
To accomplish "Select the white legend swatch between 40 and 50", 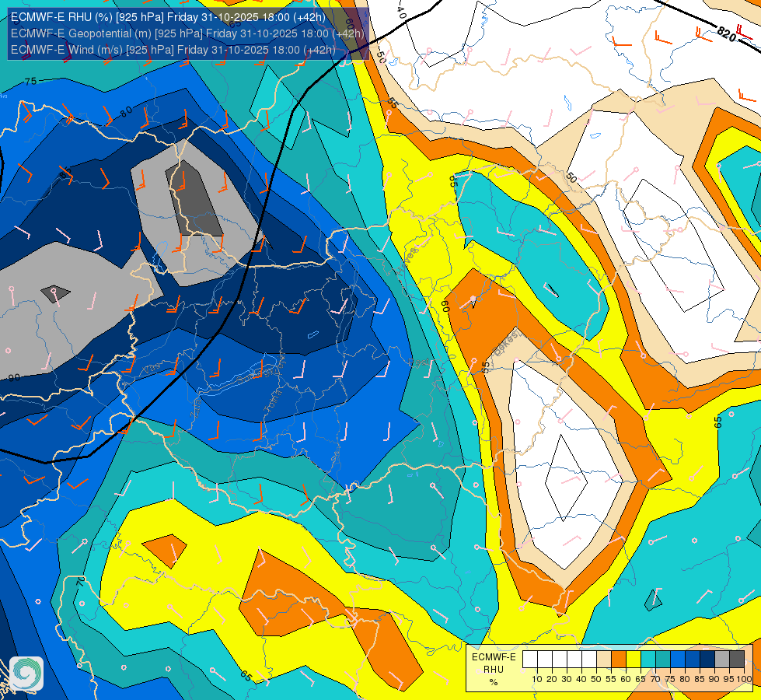I will pos(589,659).
